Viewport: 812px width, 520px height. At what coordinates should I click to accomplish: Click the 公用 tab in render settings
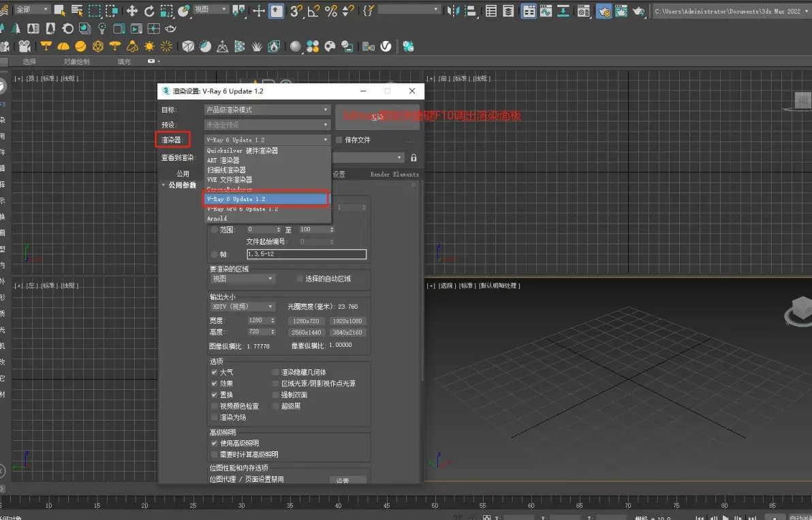(x=183, y=172)
